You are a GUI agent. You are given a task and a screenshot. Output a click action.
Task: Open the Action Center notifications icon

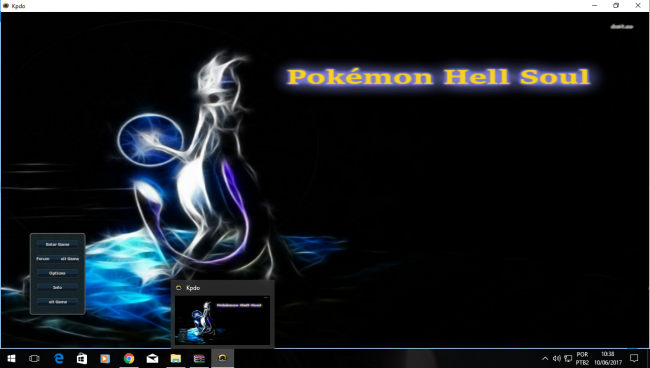pyautogui.click(x=634, y=358)
